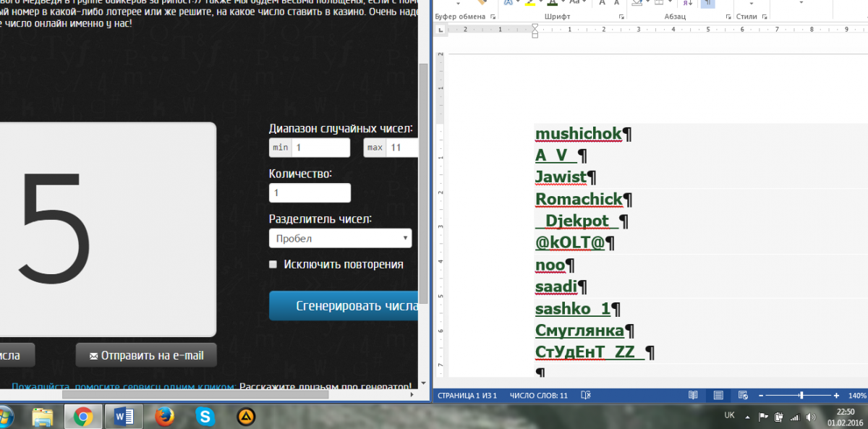Click the name Jawist in Word
Image resolution: width=868 pixels, height=429 pixels.
tap(561, 177)
